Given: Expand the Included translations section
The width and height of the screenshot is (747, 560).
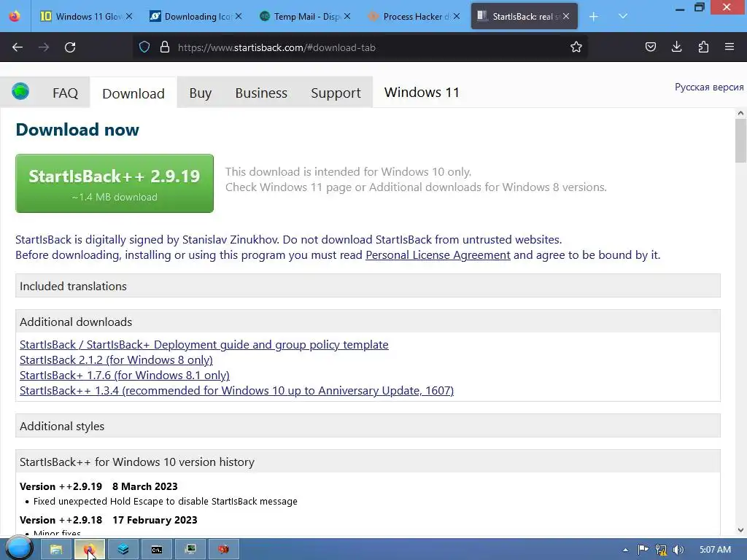Looking at the screenshot, I should 368,286.
